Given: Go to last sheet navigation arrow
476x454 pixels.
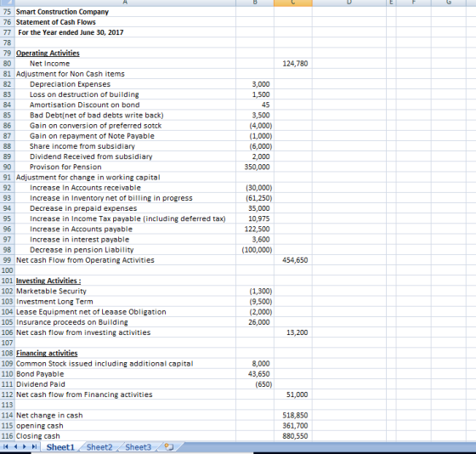Looking at the screenshot, I should click(x=35, y=446).
